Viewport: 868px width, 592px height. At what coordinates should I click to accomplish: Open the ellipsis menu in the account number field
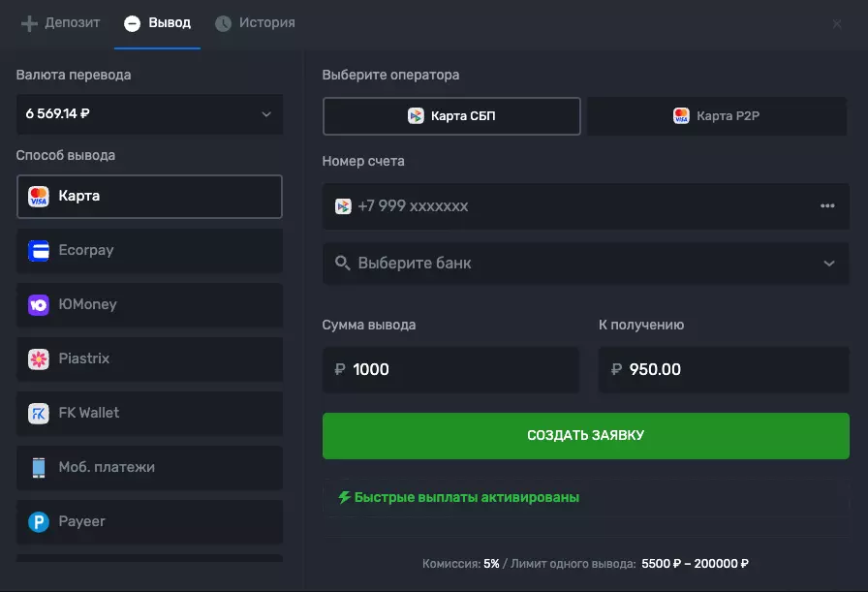tap(828, 205)
